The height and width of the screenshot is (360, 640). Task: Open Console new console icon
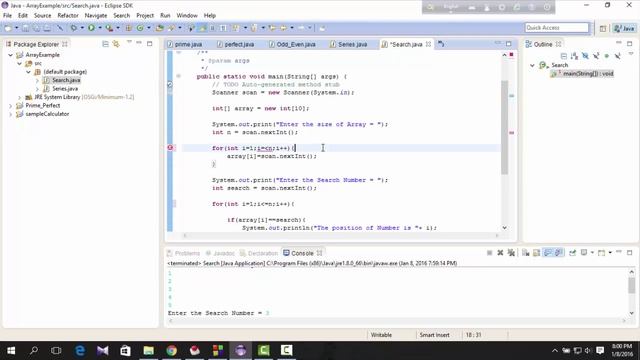602,253
